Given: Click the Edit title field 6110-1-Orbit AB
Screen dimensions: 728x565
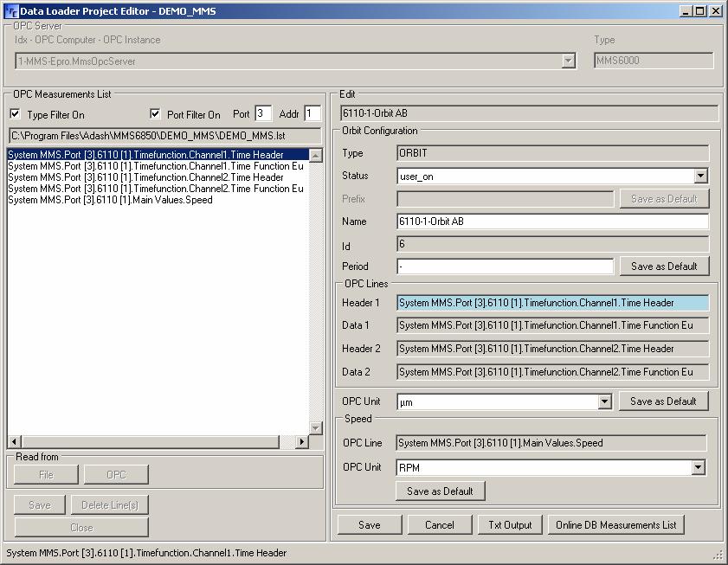Looking at the screenshot, I should (x=529, y=113).
